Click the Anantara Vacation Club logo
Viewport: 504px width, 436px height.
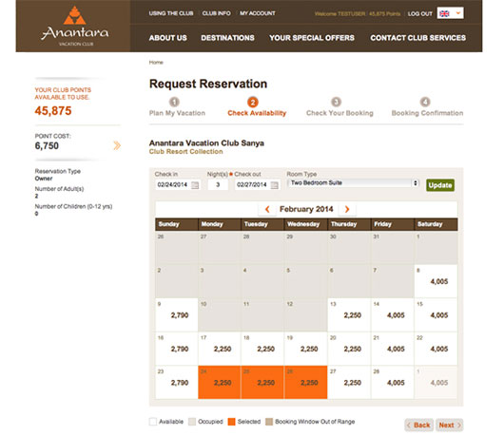[x=75, y=27]
